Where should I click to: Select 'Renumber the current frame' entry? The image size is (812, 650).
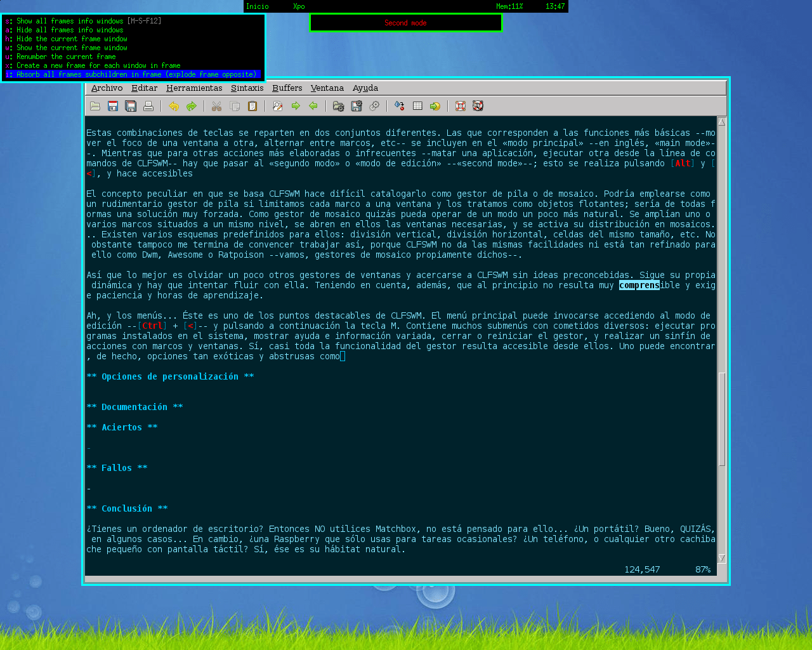133,56
